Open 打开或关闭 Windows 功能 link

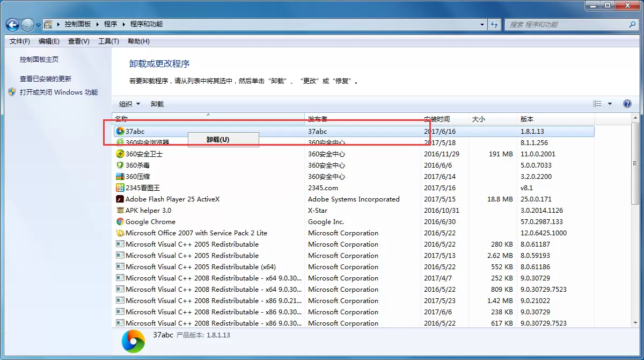[x=59, y=92]
